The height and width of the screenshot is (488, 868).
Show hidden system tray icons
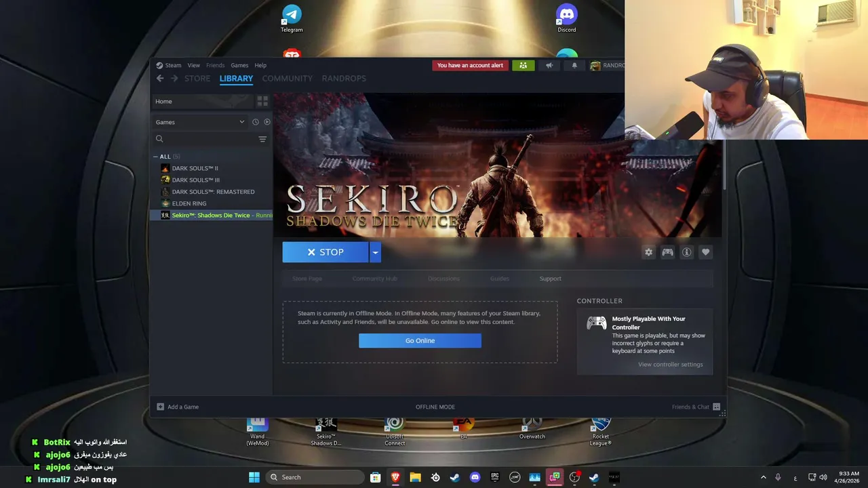(764, 477)
